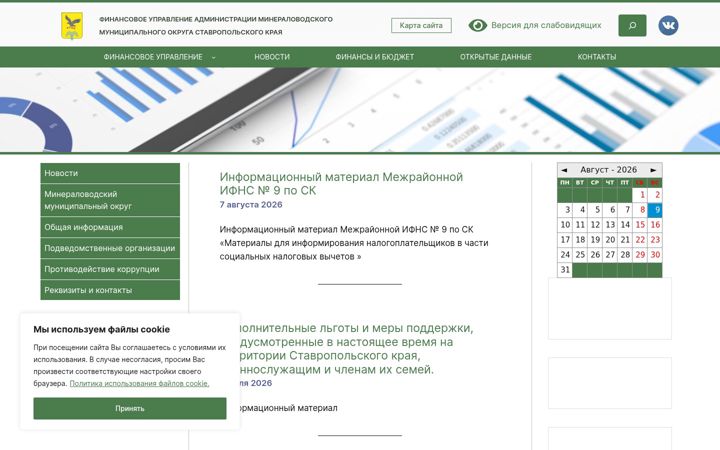This screenshot has width=720, height=450.
Task: Open the VK social network icon
Action: pyautogui.click(x=668, y=25)
